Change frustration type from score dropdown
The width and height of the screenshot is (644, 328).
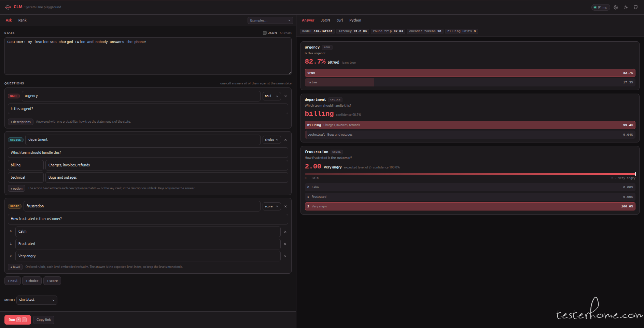[x=271, y=206]
